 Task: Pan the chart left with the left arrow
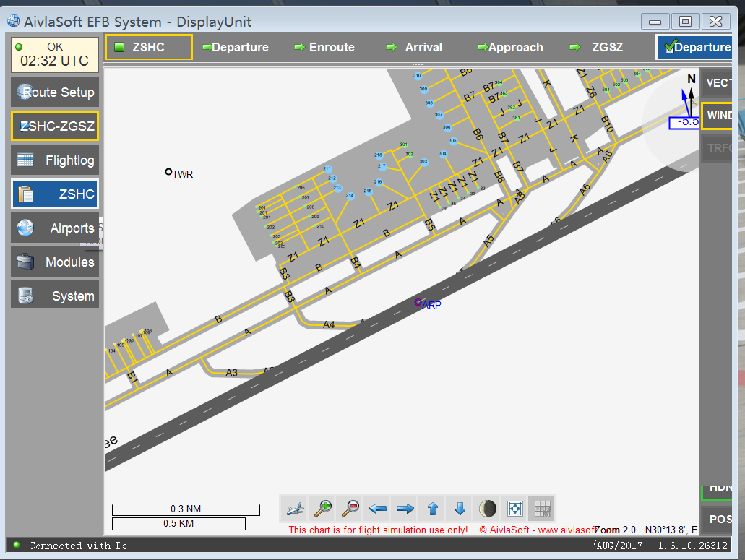(377, 509)
